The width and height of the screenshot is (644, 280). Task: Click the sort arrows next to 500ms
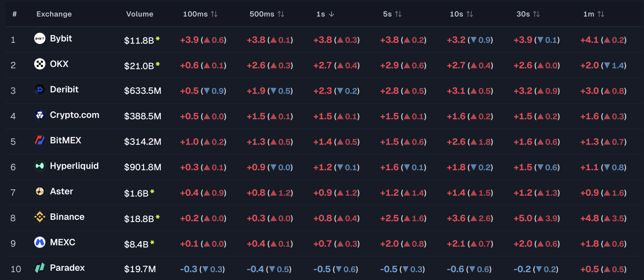[281, 14]
